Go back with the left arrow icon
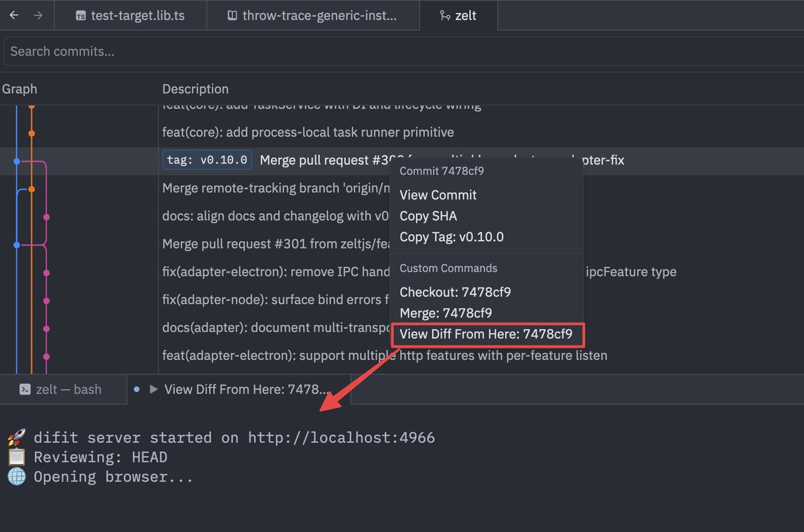This screenshot has width=804, height=532. [15, 15]
